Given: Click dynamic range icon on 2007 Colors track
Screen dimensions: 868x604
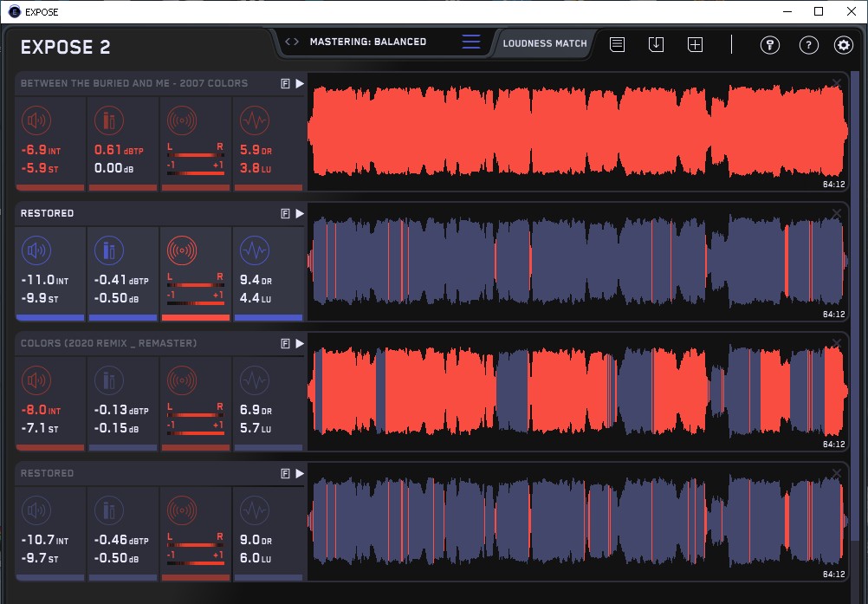Looking at the screenshot, I should pyautogui.click(x=254, y=120).
